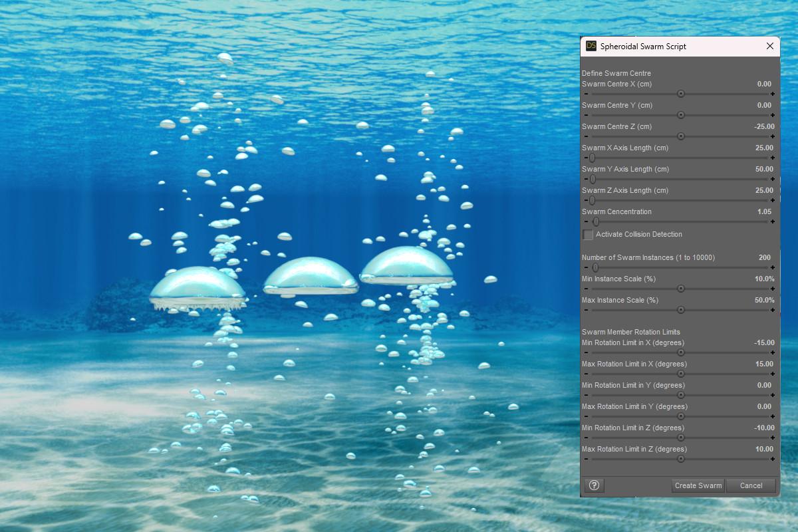Click the Max Rotation Limit in X slider handle

(681, 374)
